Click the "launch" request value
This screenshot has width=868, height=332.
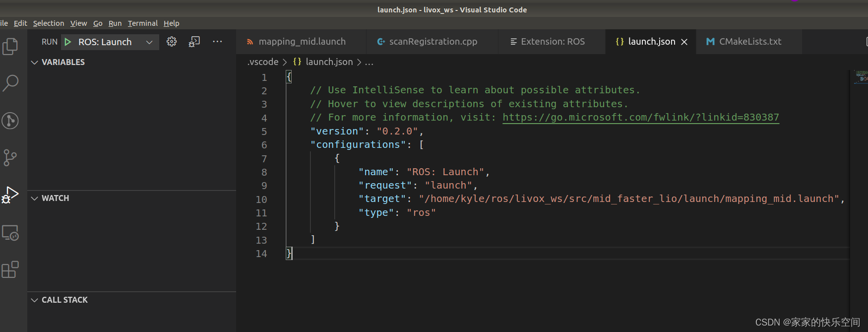(448, 185)
